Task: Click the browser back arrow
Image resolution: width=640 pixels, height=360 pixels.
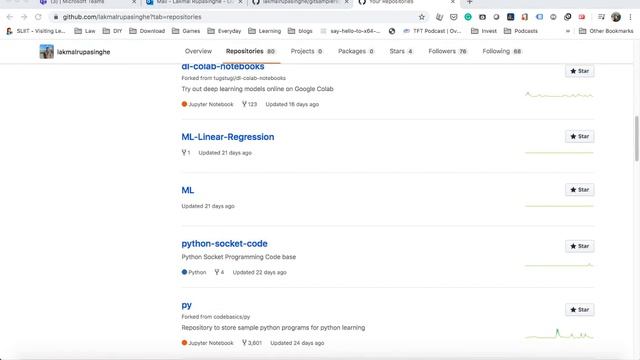Action: [x=10, y=17]
